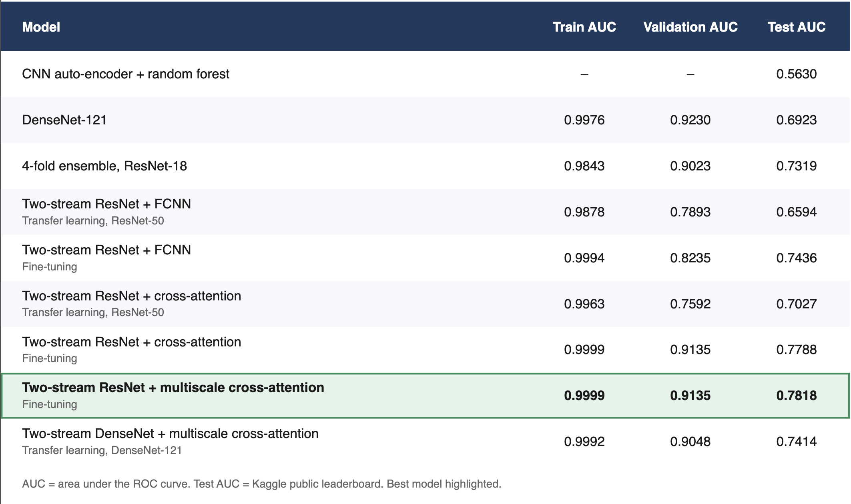Click train AUC value 0.9994
Viewport: 851px width, 504px height.
click(584, 258)
